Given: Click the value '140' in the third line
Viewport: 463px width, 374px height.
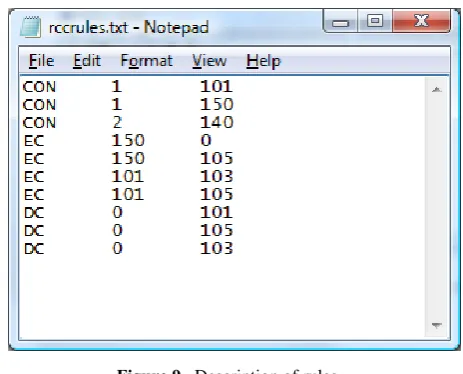Looking at the screenshot, I should click(x=217, y=123).
